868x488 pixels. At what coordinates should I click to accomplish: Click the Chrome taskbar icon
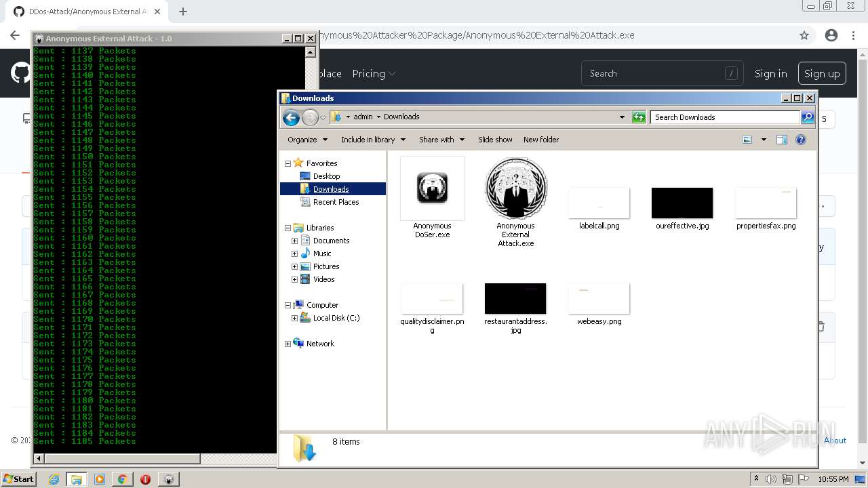tap(122, 479)
